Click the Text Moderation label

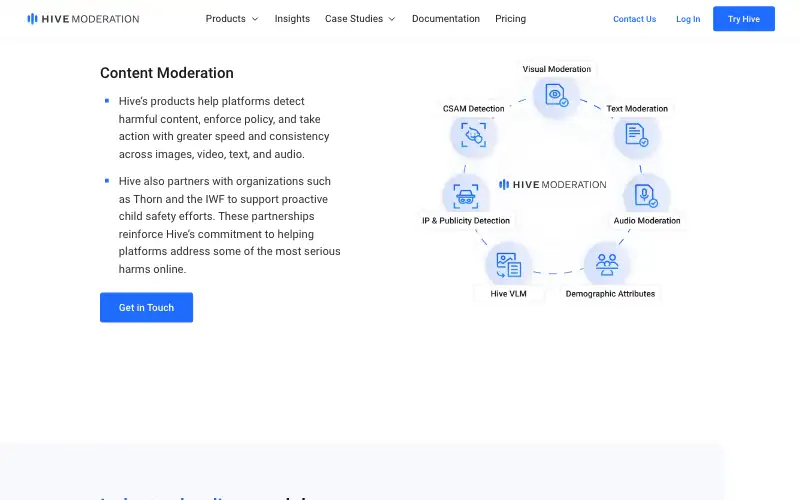pos(637,109)
